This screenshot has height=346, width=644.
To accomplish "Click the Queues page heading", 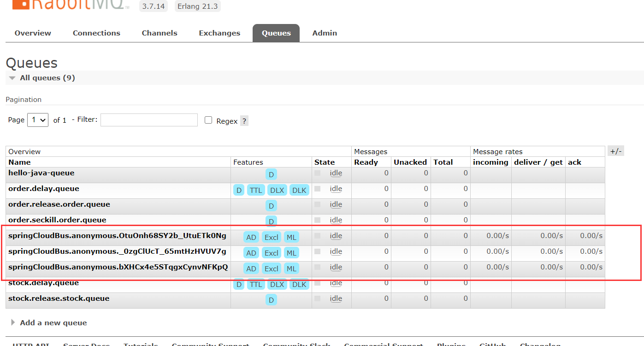I will pyautogui.click(x=32, y=63).
